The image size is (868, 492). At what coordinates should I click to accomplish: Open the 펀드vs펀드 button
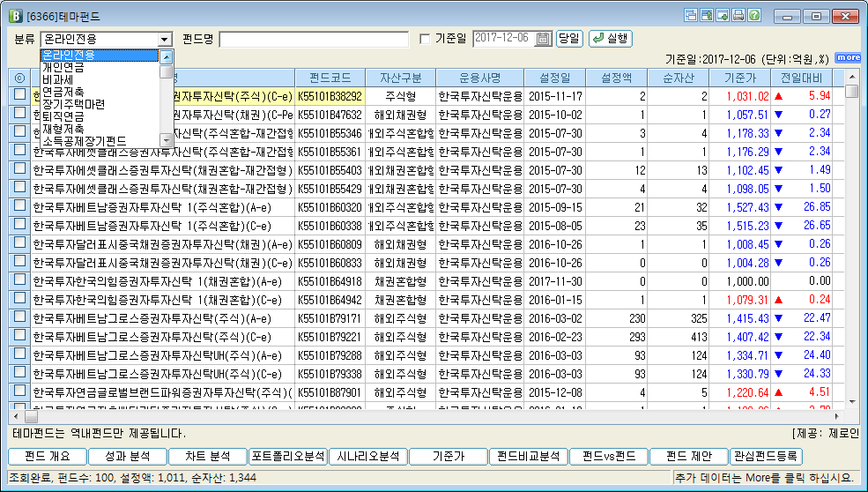(x=609, y=457)
